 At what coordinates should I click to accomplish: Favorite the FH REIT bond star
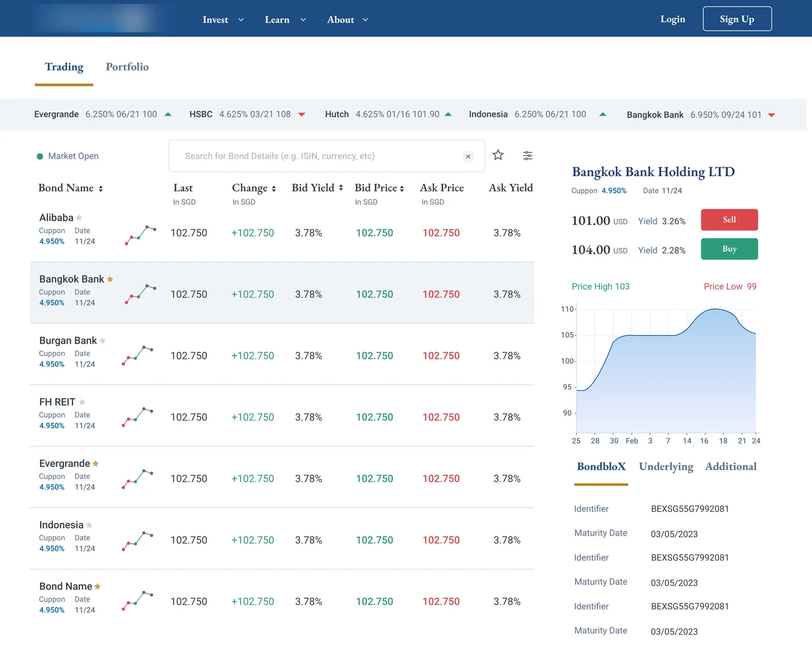tap(82, 402)
